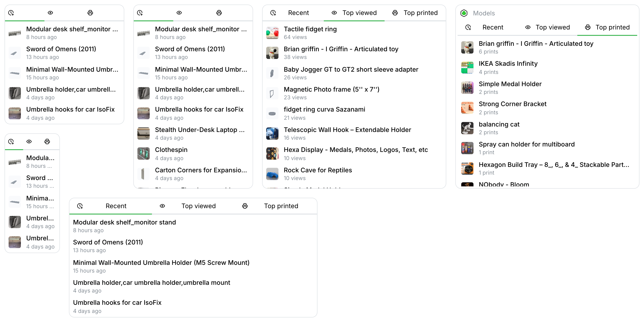Open Umbrella holder,car umbrella holder,umbrella mount

coord(193,286)
